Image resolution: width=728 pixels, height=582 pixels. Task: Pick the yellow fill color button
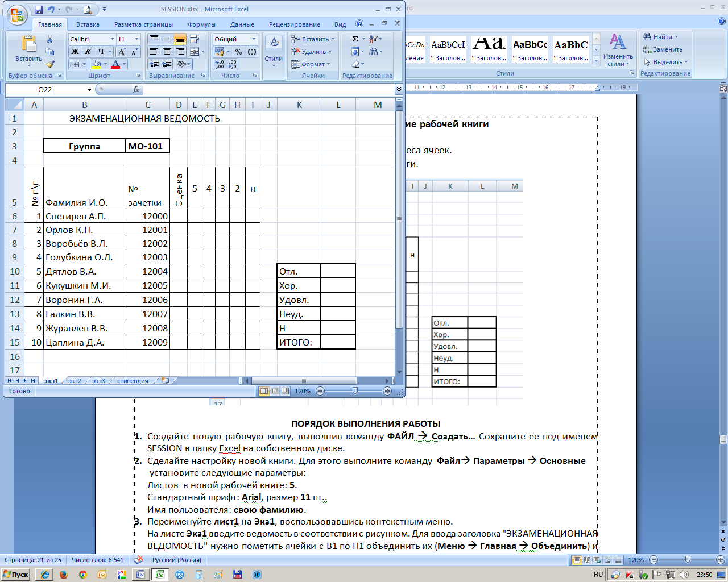[x=96, y=64]
